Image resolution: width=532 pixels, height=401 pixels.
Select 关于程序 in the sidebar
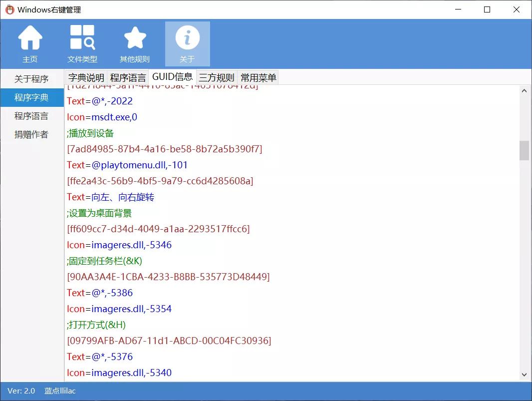[32, 79]
